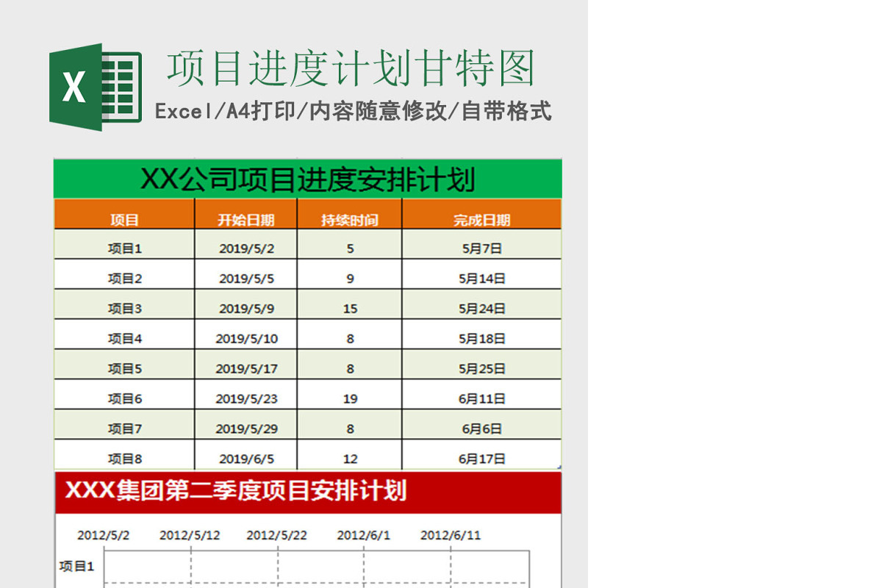
Task: Click the title 项目进度计划甘特图
Action: pos(351,68)
